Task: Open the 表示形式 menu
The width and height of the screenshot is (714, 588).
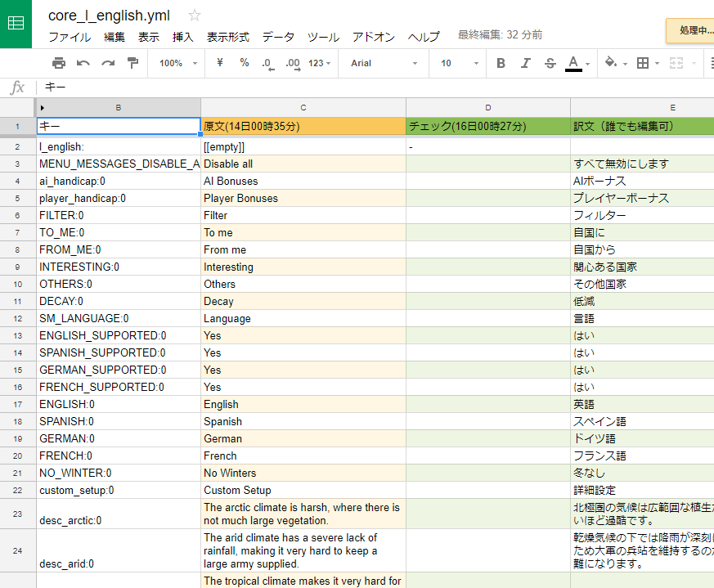Action: click(x=228, y=37)
